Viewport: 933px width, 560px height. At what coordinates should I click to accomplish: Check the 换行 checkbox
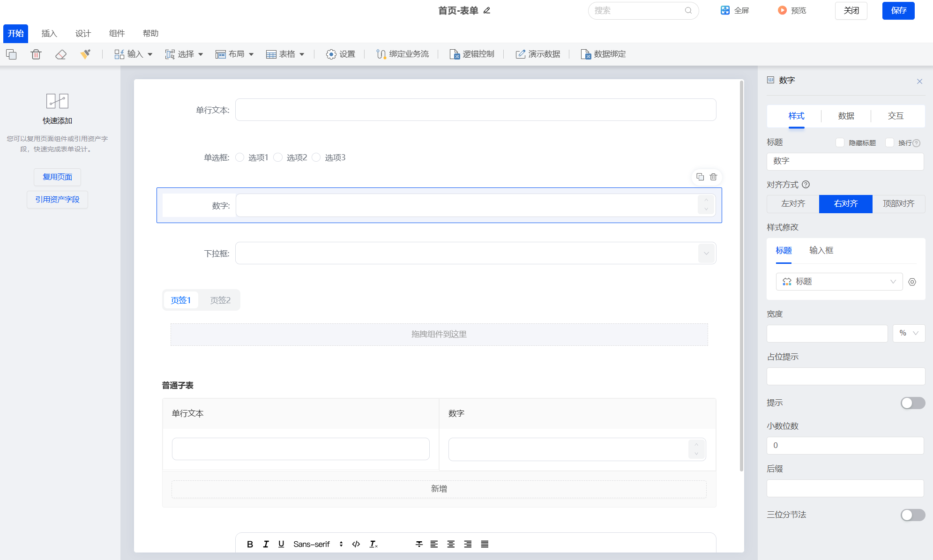tap(889, 142)
